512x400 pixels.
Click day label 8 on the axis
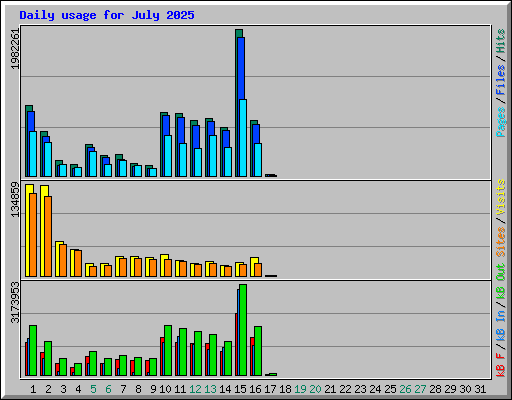click(x=138, y=389)
